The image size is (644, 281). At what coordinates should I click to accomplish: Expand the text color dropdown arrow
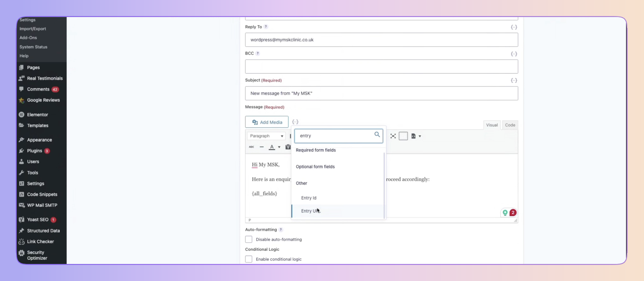point(279,147)
